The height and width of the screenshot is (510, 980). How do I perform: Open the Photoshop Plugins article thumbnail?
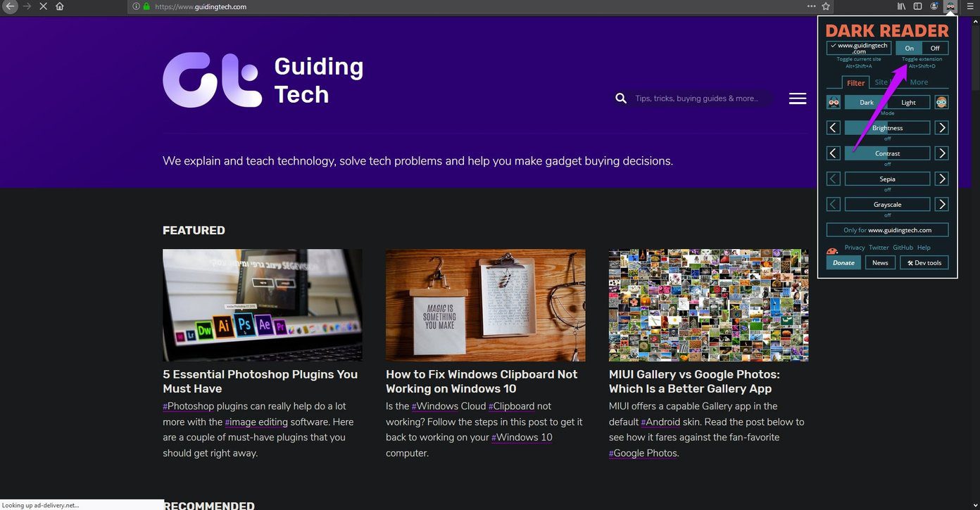pos(263,305)
